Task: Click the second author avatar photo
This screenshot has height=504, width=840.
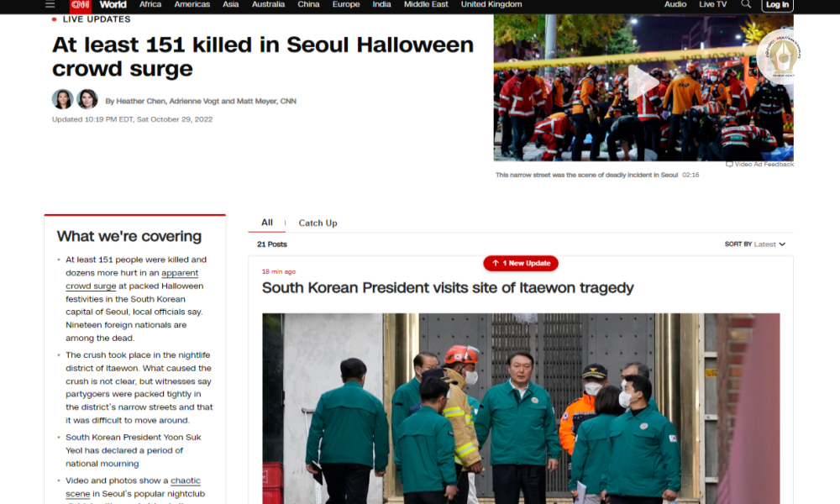Action: point(87,100)
